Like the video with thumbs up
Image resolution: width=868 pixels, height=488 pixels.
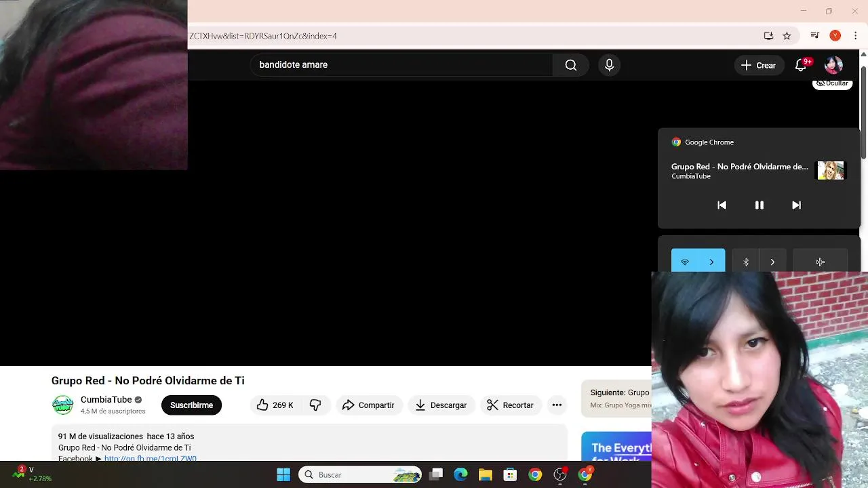pyautogui.click(x=275, y=405)
